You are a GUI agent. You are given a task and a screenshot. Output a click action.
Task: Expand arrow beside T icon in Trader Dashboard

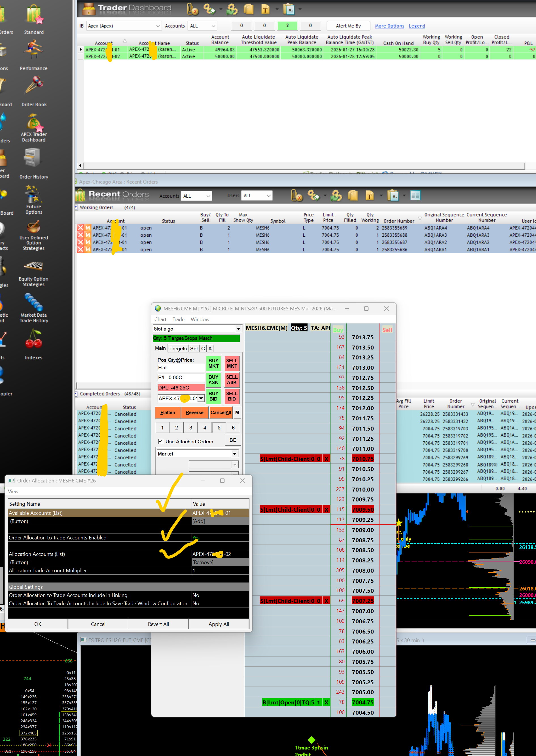point(277,9)
